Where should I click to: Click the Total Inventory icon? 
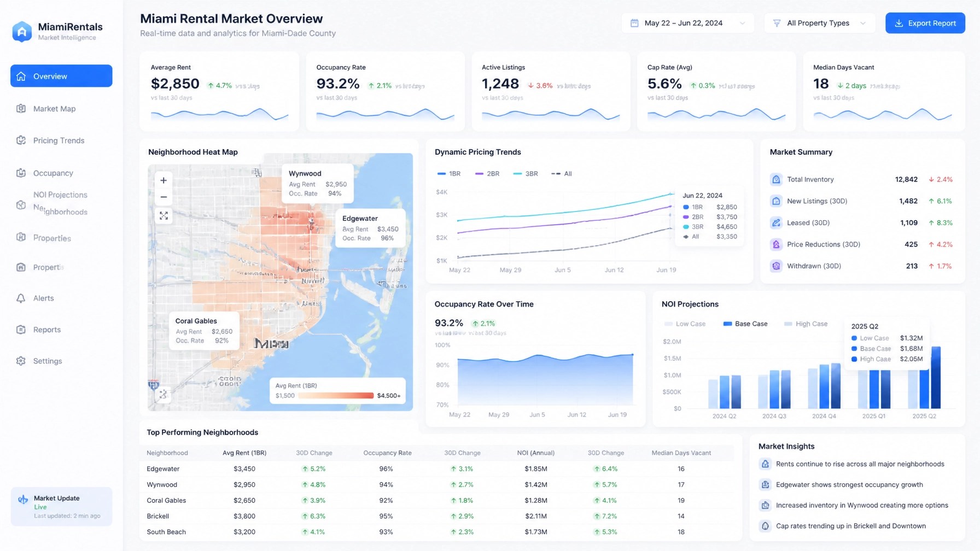776,179
